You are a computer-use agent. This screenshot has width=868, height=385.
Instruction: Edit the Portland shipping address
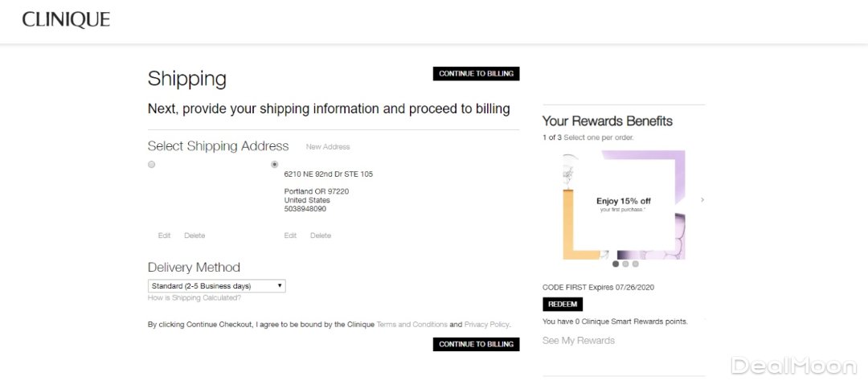(290, 236)
